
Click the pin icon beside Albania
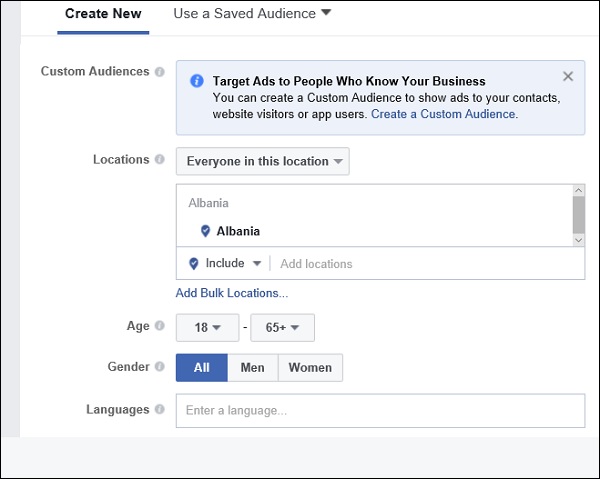pos(206,231)
